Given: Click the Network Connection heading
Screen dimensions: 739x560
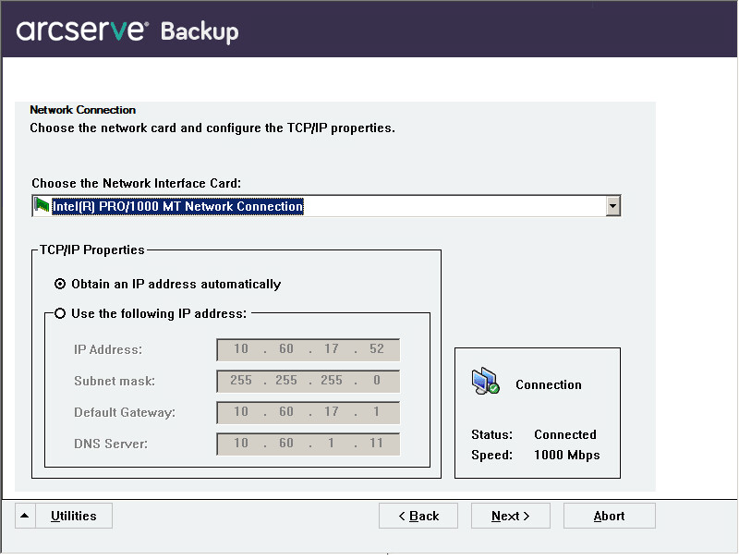Looking at the screenshot, I should click(x=83, y=110).
